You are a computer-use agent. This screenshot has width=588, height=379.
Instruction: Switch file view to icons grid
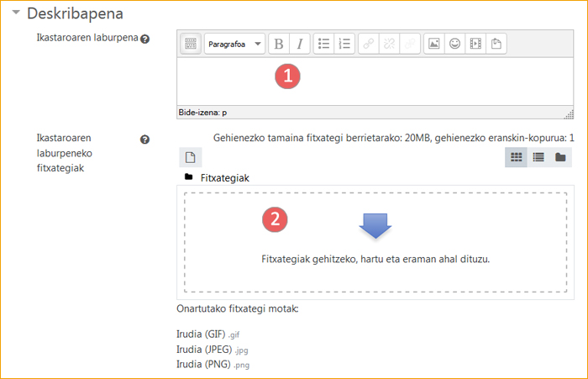point(517,157)
